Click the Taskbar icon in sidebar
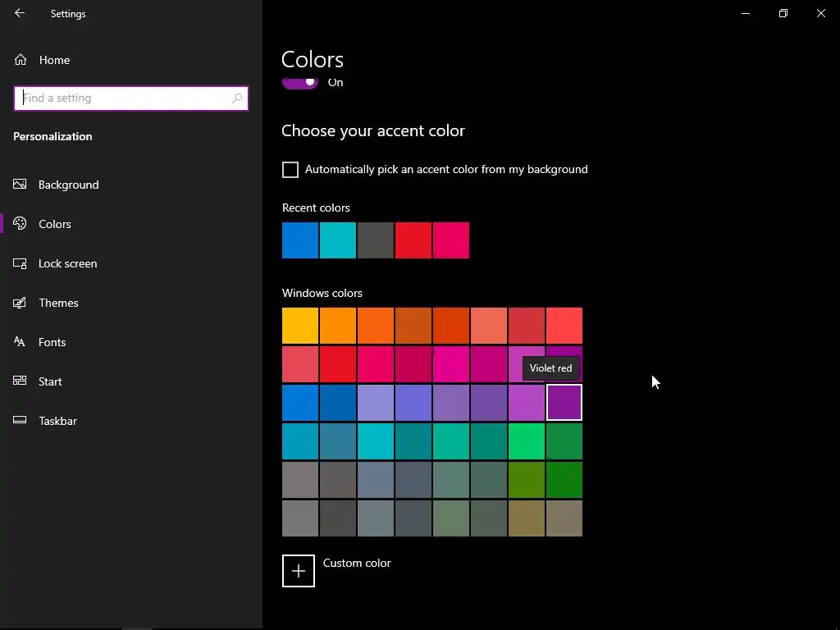Image resolution: width=840 pixels, height=630 pixels. click(20, 421)
